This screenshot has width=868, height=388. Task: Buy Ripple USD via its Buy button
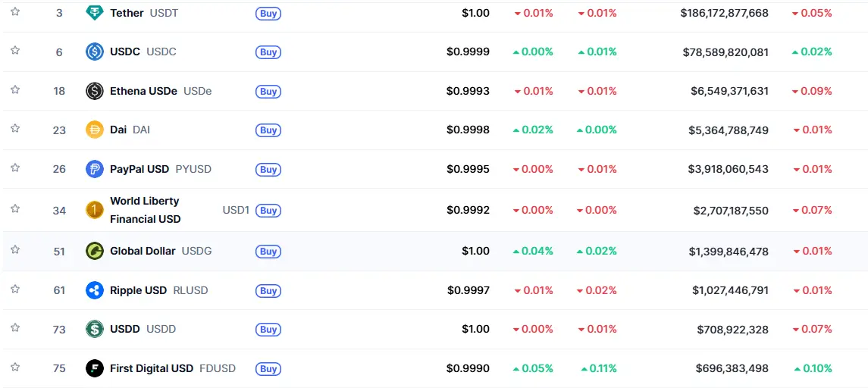pos(268,291)
